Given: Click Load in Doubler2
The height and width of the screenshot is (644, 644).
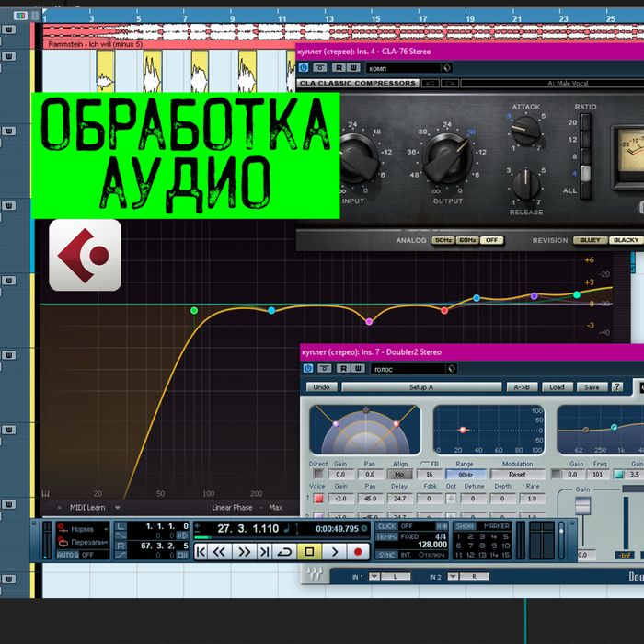Looking at the screenshot, I should coord(557,387).
